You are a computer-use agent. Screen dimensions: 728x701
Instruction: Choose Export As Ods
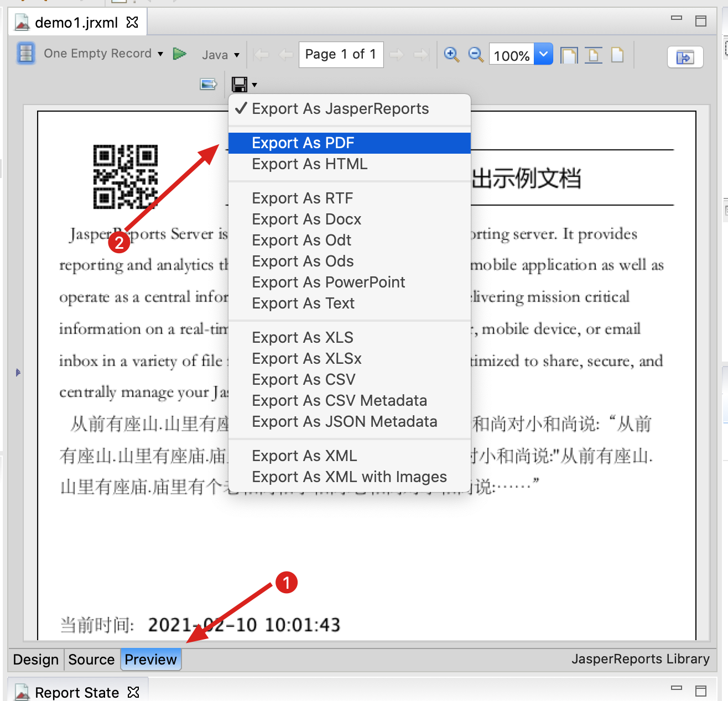click(x=350, y=261)
